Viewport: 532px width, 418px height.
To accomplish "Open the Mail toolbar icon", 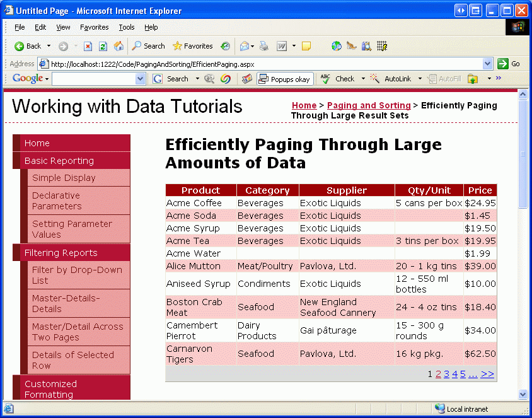I will click(245, 46).
